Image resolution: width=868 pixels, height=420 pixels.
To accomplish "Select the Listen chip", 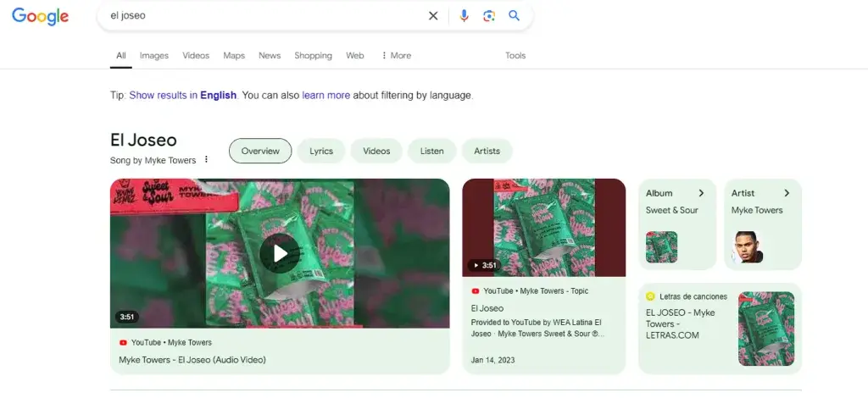I will tap(431, 151).
